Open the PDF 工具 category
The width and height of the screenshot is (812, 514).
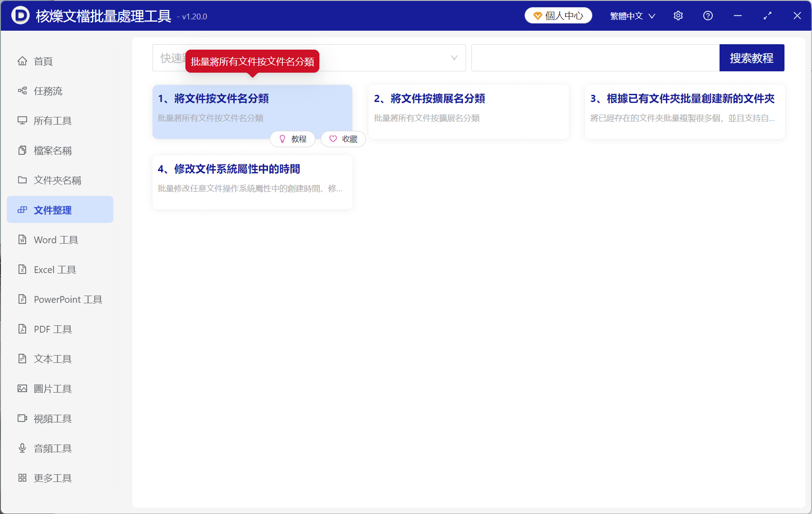[x=52, y=329]
